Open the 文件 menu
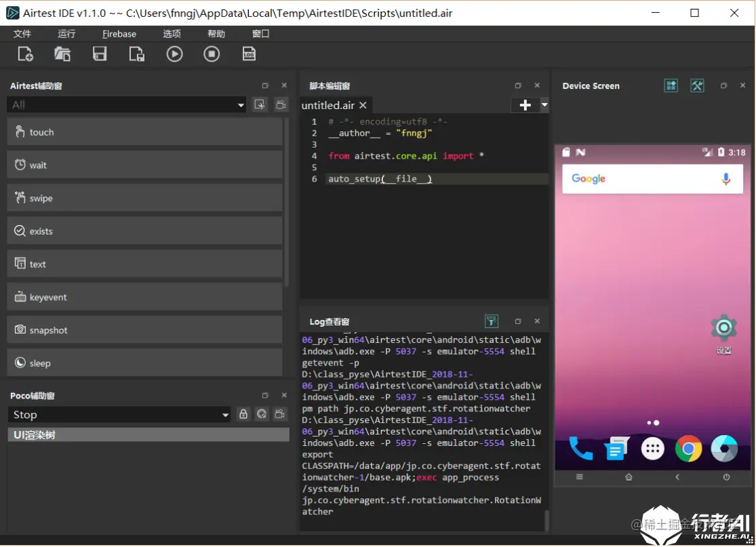The image size is (756, 547). [x=22, y=34]
